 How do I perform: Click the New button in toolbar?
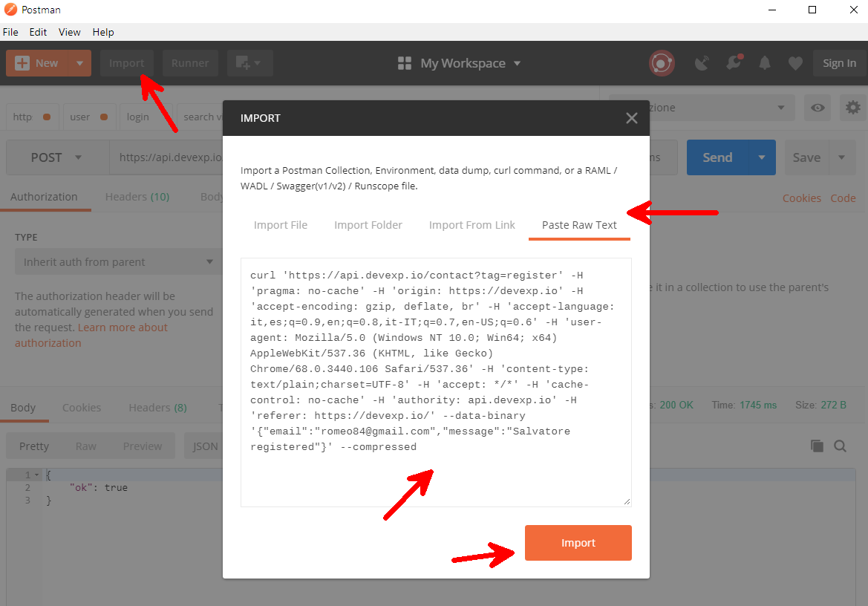click(x=37, y=63)
